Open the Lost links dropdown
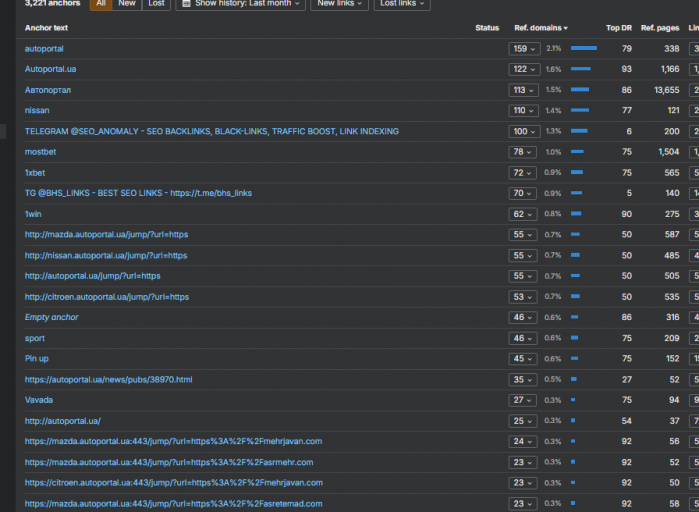 (x=402, y=4)
